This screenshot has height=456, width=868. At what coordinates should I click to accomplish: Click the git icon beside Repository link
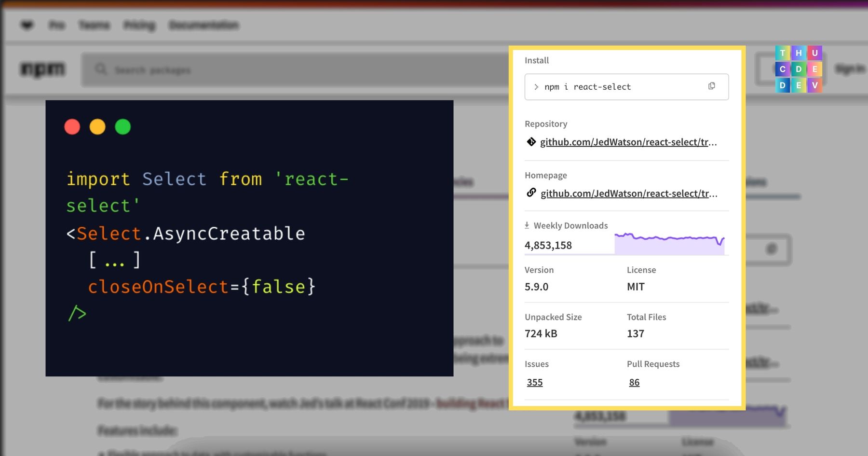point(531,142)
